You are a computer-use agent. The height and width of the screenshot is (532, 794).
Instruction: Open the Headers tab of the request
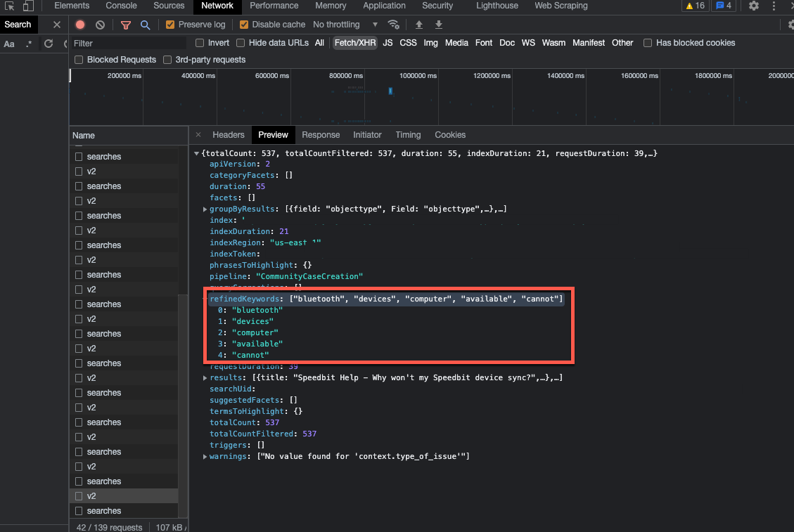click(x=229, y=135)
